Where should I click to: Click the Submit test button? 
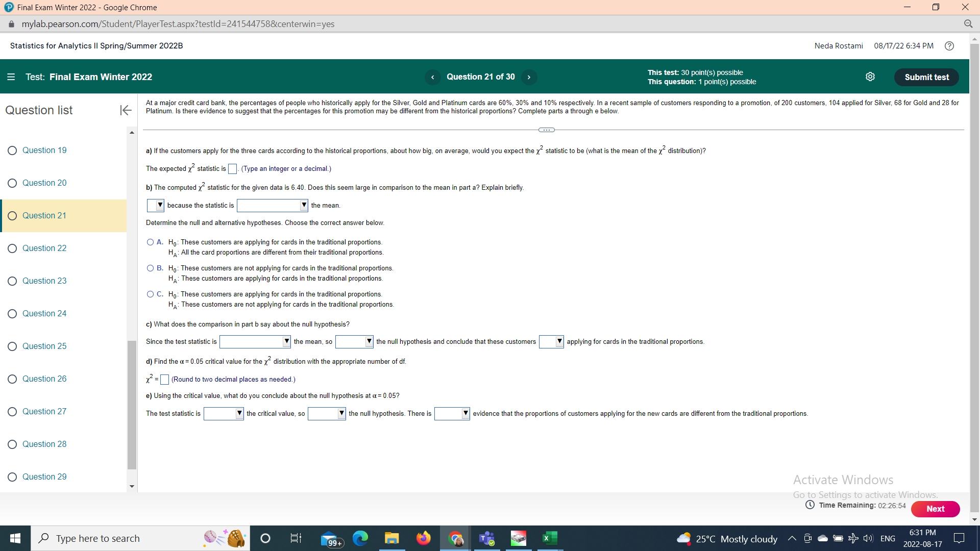point(926,77)
